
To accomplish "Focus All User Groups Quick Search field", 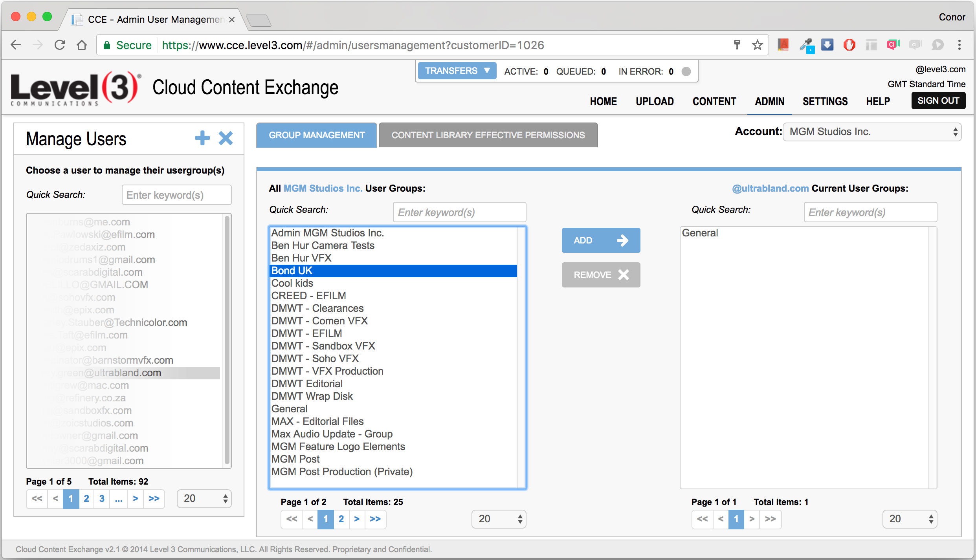I will [x=459, y=212].
